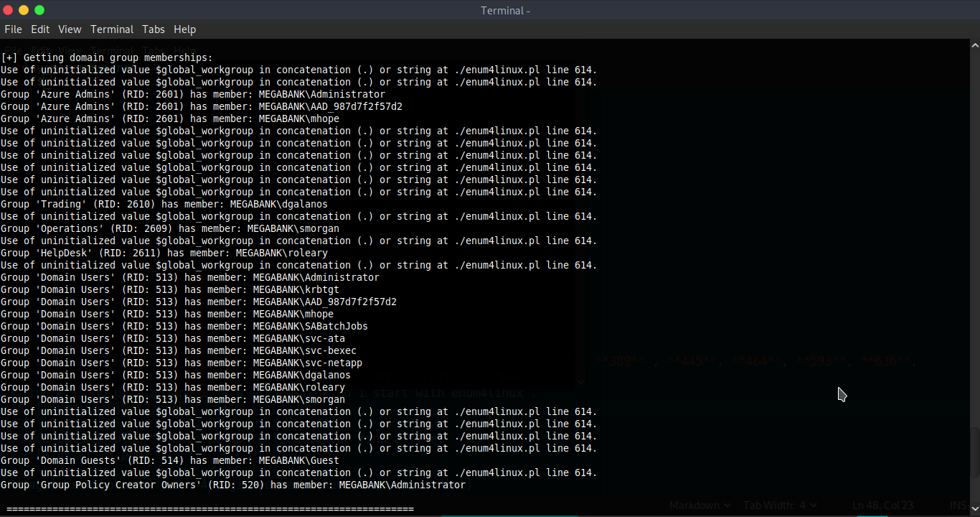This screenshot has width=980, height=517.
Task: Open the Help menu
Action: pyautogui.click(x=184, y=29)
